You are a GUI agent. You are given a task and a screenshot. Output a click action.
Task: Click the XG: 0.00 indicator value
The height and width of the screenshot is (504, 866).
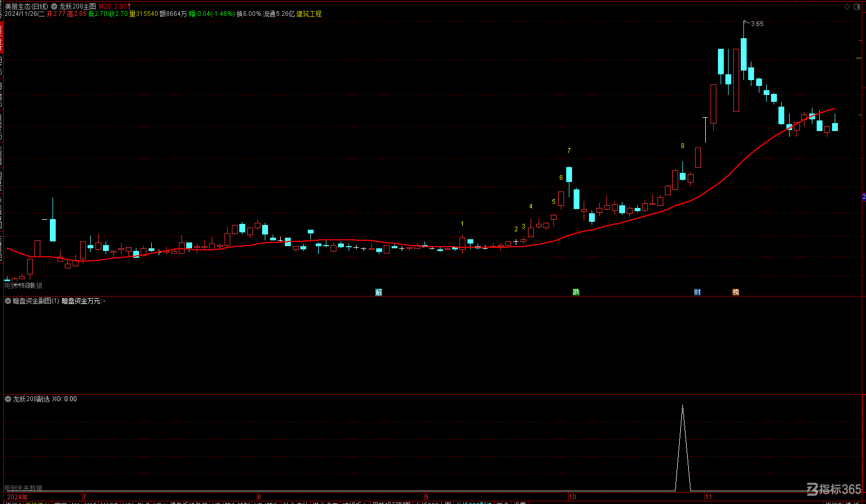(64, 399)
